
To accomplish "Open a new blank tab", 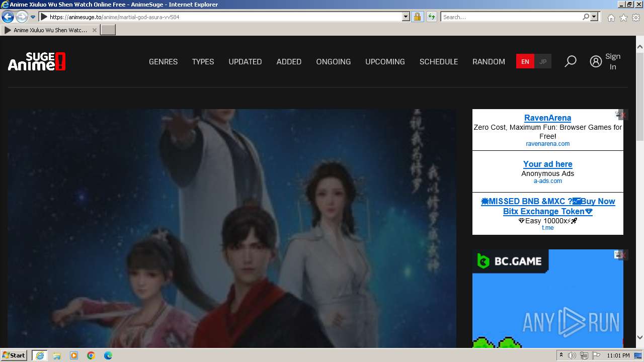I will [x=108, y=30].
